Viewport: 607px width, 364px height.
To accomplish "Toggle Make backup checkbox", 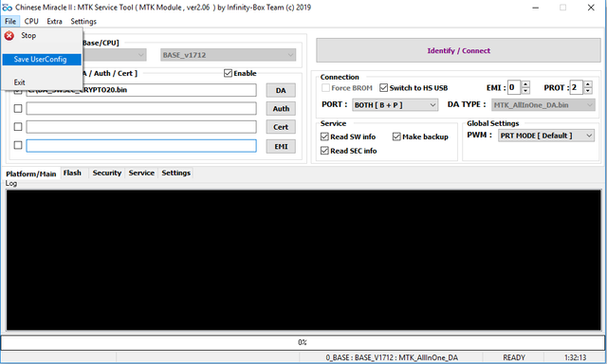I will tap(396, 136).
